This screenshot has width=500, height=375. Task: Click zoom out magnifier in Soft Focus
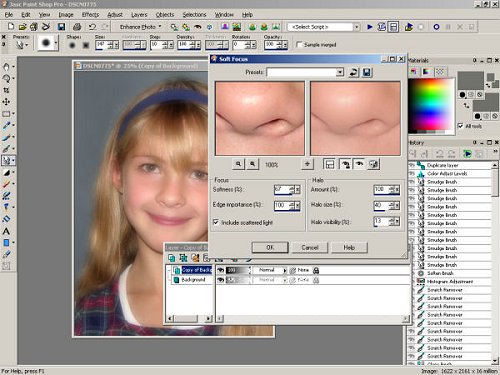(238, 164)
